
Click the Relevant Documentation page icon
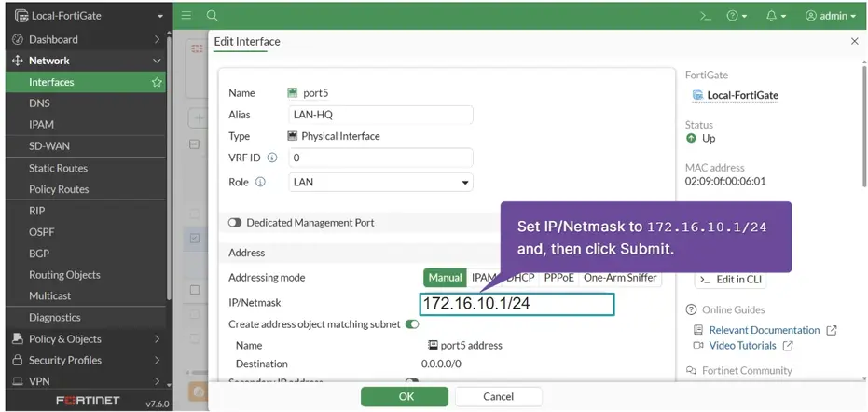pos(698,330)
